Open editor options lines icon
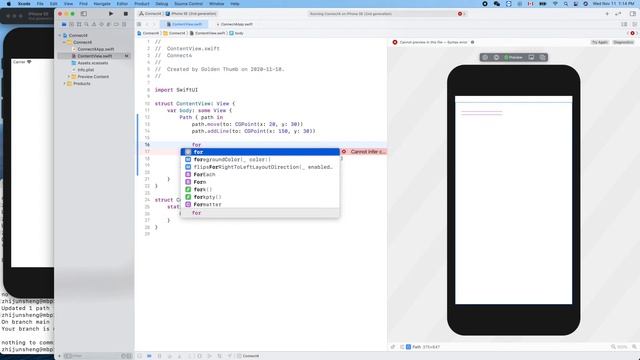 click(x=624, y=24)
